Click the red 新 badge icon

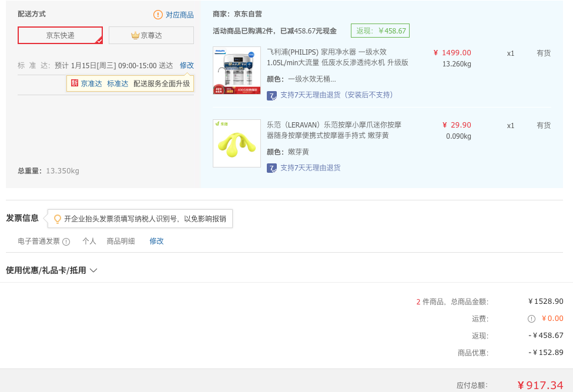click(x=75, y=83)
